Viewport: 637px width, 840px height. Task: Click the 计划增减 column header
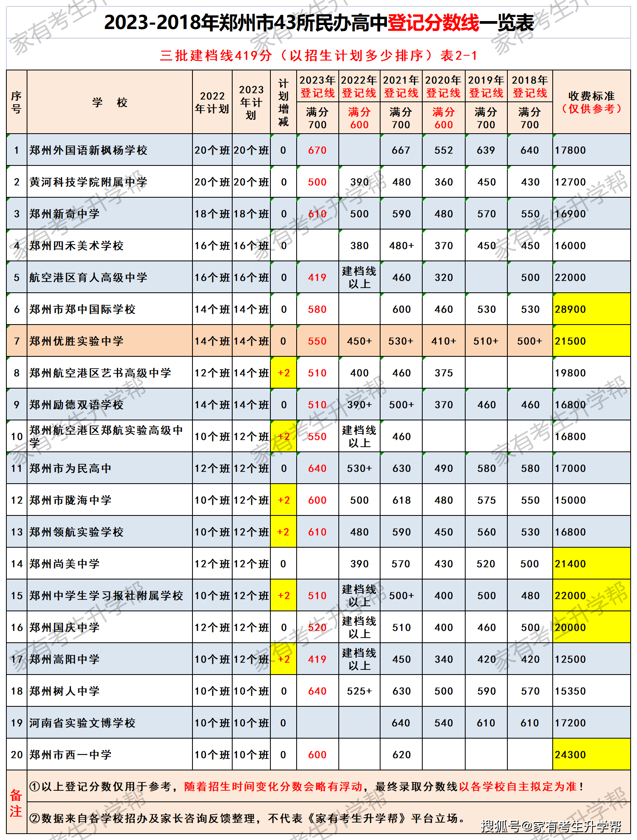tap(284, 102)
